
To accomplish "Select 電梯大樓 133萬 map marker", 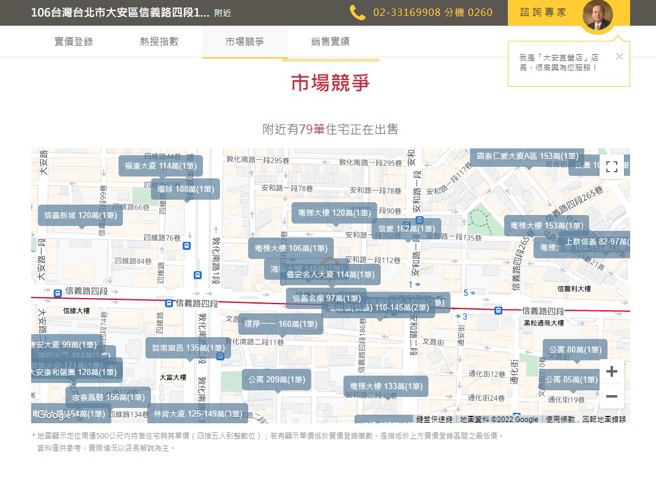I will (386, 386).
